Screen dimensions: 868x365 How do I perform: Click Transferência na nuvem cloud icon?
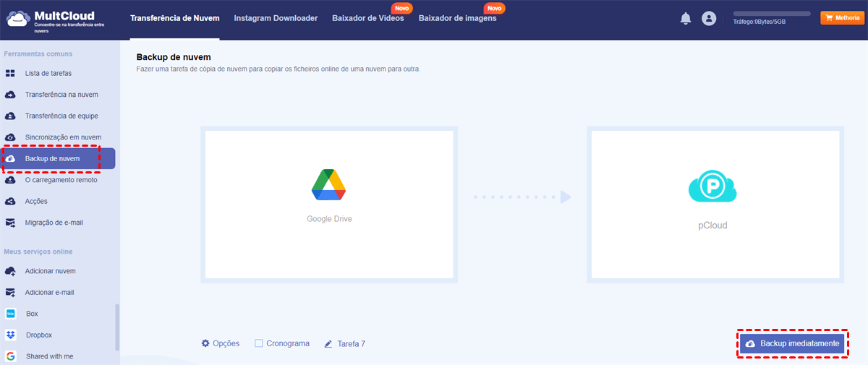click(10, 95)
